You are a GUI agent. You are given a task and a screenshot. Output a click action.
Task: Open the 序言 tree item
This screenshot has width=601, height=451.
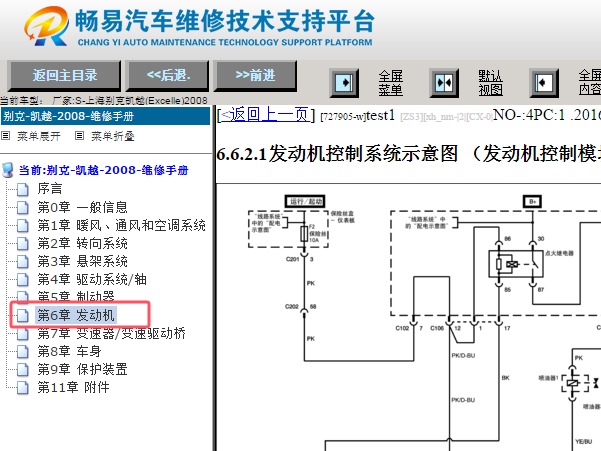tap(50, 189)
